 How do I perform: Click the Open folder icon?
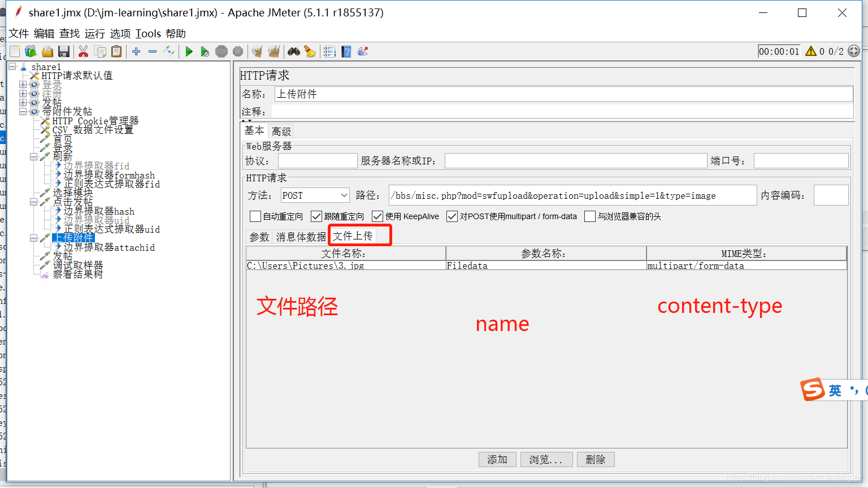point(47,51)
